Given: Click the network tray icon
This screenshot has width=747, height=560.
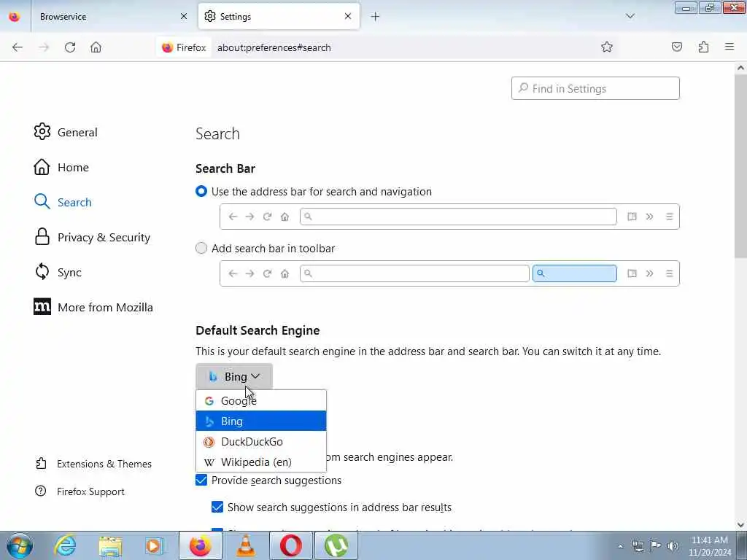Looking at the screenshot, I should coord(638,546).
